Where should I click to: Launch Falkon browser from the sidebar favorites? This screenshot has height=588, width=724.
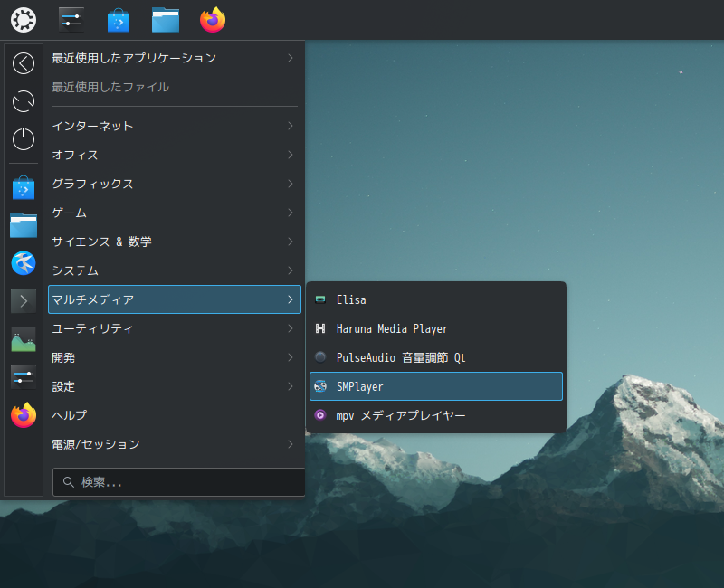pos(24,263)
